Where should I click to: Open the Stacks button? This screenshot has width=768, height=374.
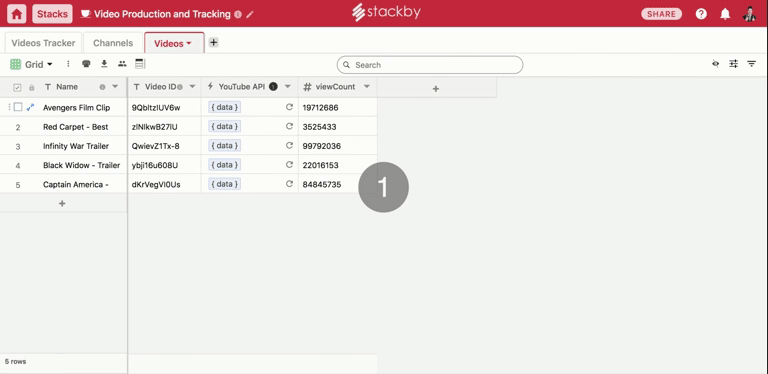(52, 14)
